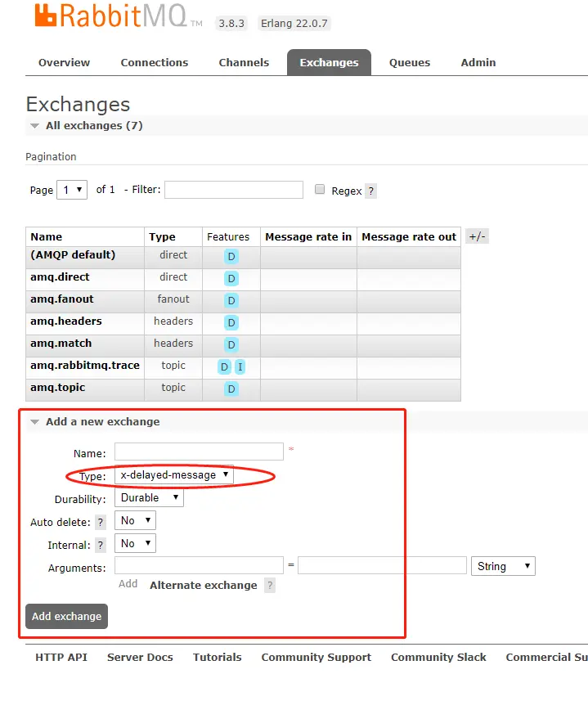This screenshot has width=588, height=728.
Task: Open the Community Slack footer link
Action: tap(438, 658)
